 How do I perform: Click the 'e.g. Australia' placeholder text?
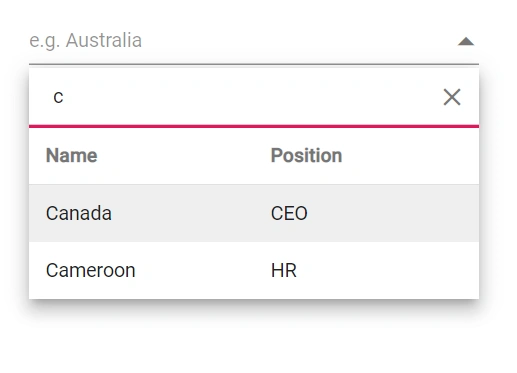click(86, 41)
